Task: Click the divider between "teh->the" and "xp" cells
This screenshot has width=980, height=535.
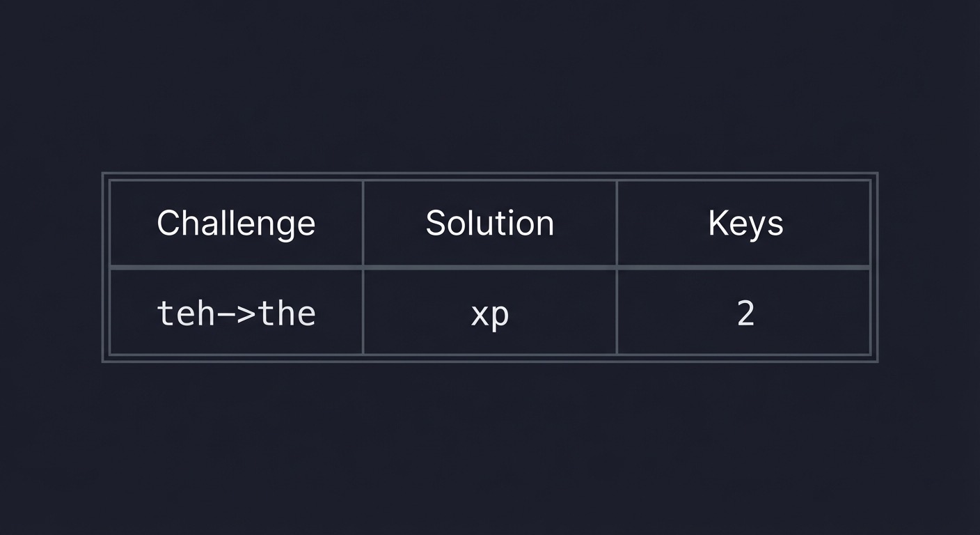Action: coord(363,312)
